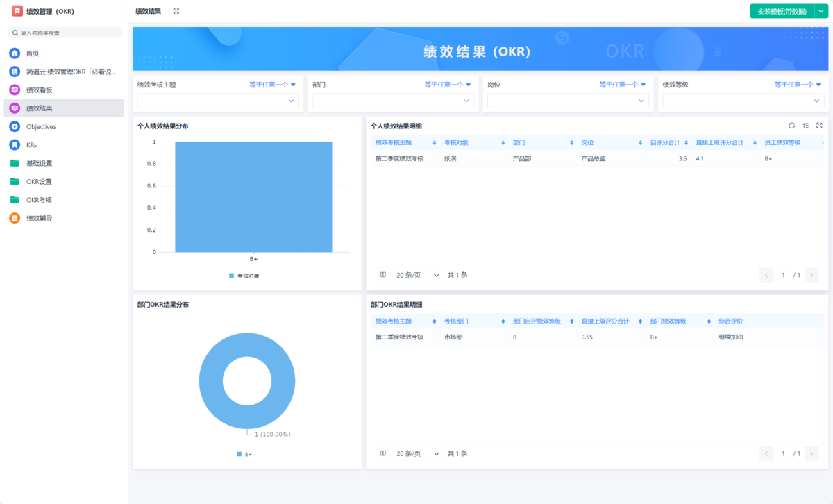Click 综合评价 column header
This screenshot has height=504, width=833.
[731, 321]
